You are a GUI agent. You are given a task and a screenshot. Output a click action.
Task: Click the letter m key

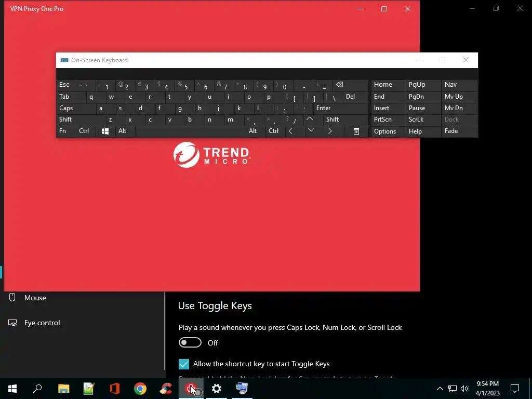(x=234, y=119)
